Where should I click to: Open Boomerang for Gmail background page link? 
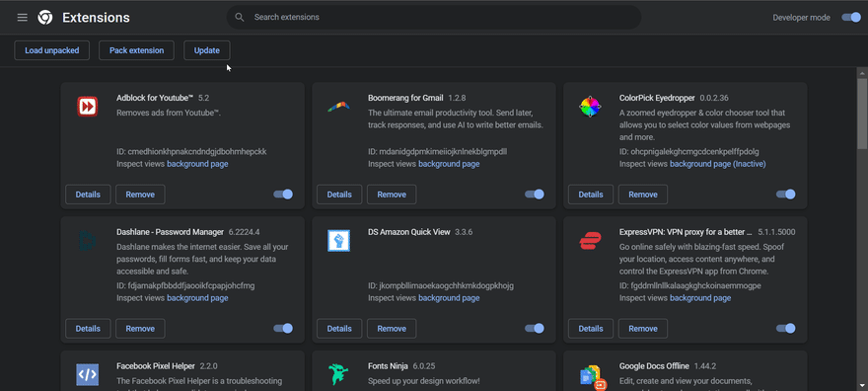tap(449, 164)
